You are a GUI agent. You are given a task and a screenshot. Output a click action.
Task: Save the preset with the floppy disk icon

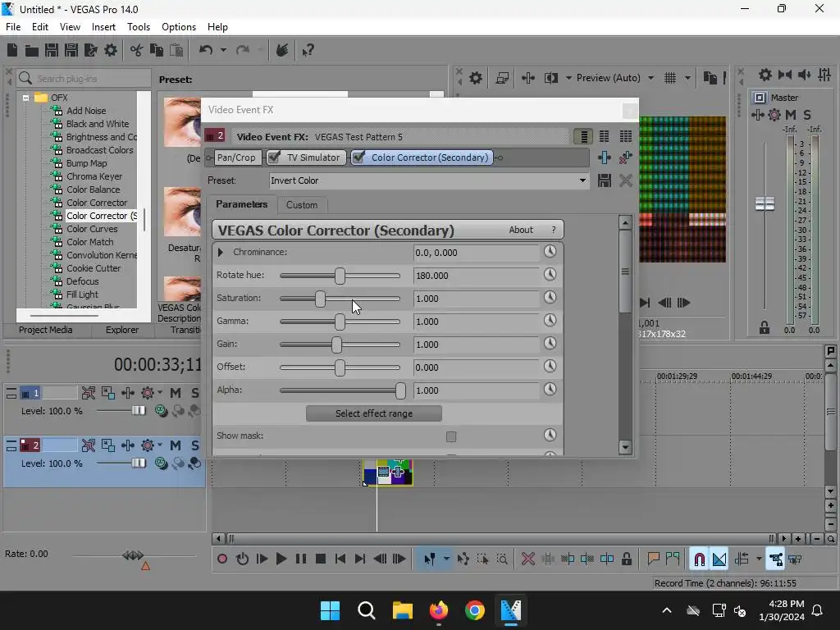[605, 180]
